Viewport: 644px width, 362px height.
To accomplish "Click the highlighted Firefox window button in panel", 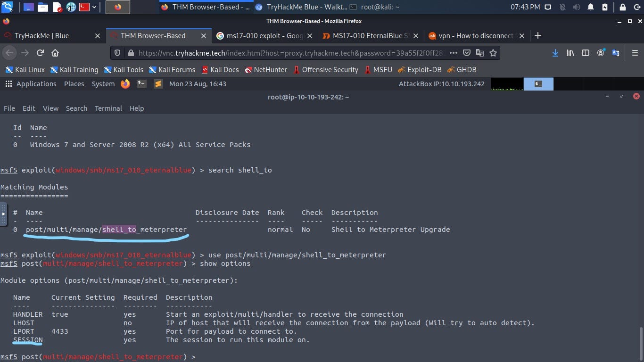I will pos(117,7).
